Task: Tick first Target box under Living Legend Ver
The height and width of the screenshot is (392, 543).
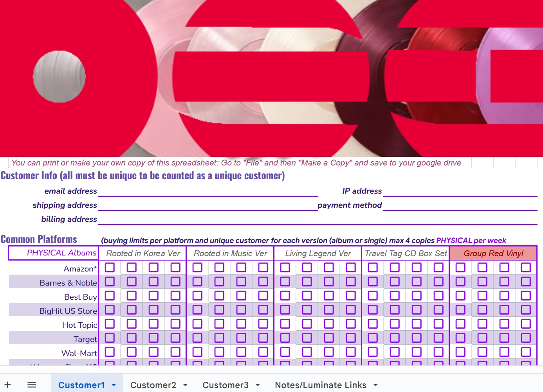Action: [285, 338]
